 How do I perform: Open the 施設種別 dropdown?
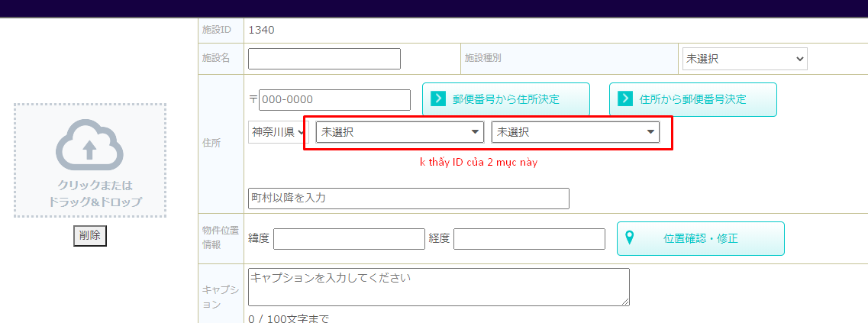[744, 59]
